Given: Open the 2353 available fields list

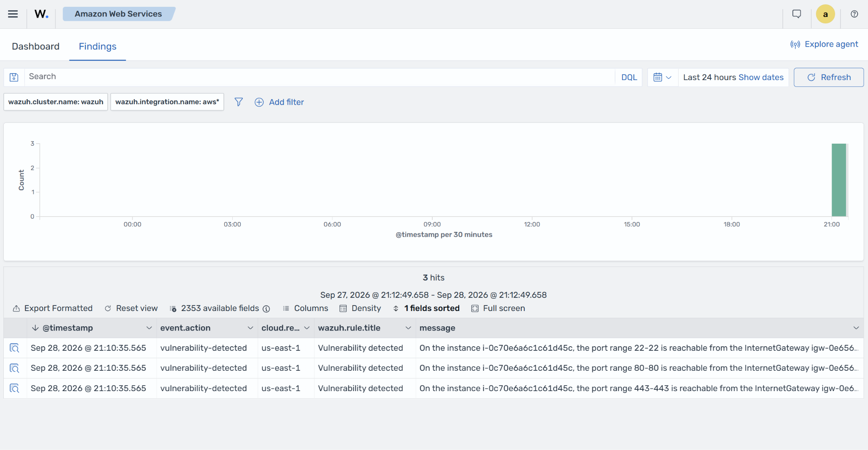Looking at the screenshot, I should point(215,308).
